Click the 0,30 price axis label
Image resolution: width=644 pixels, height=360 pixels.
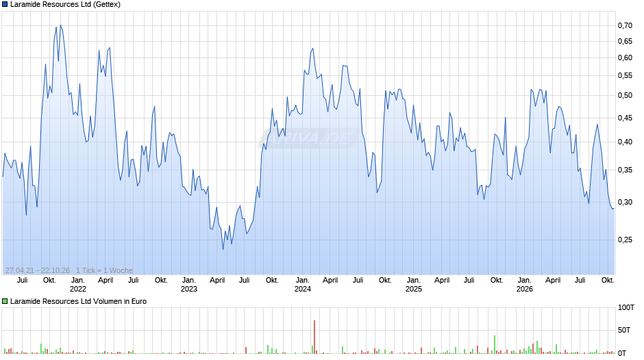625,202
